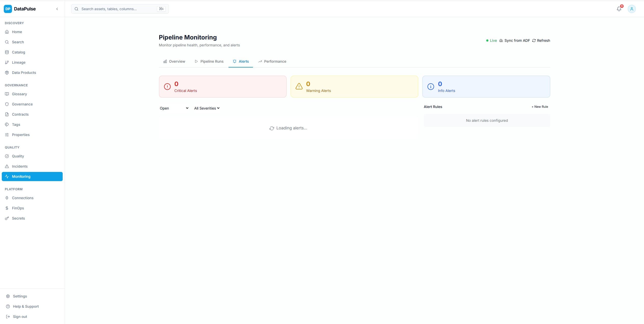Screen dimensions: 644x324
Task: Open the Open status filter dropdown
Action: click(x=174, y=108)
